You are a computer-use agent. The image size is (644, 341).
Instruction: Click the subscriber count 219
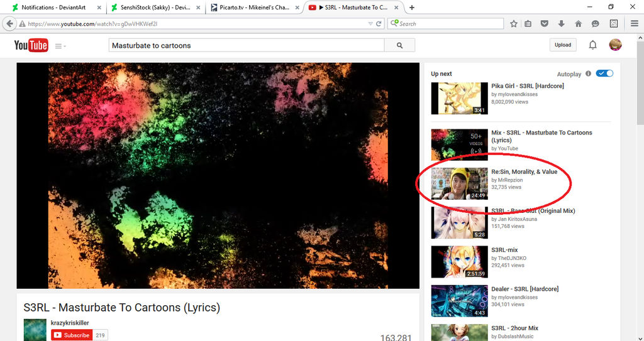click(100, 335)
